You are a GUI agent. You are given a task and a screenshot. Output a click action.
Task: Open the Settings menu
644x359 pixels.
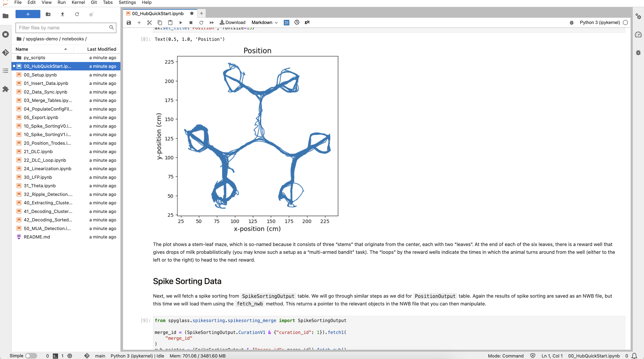(127, 3)
